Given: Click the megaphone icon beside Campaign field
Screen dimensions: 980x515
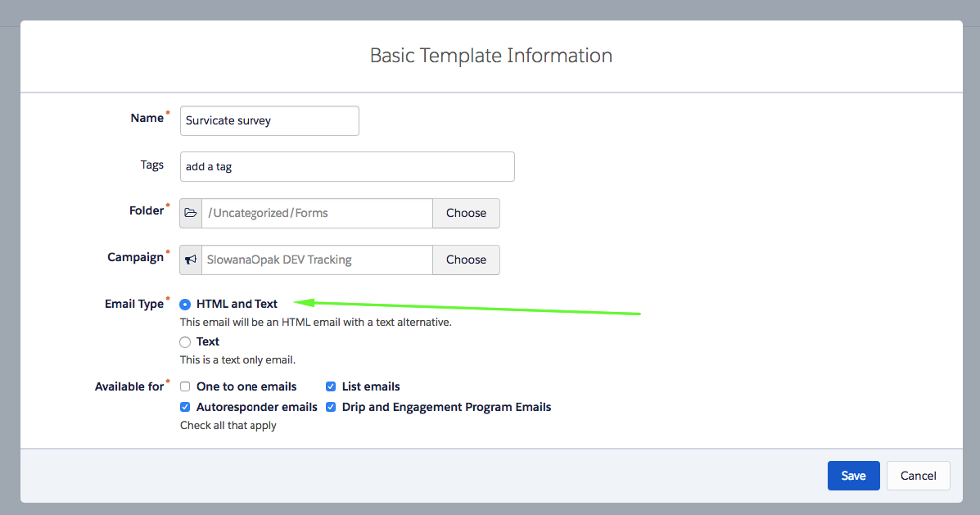Looking at the screenshot, I should (191, 260).
